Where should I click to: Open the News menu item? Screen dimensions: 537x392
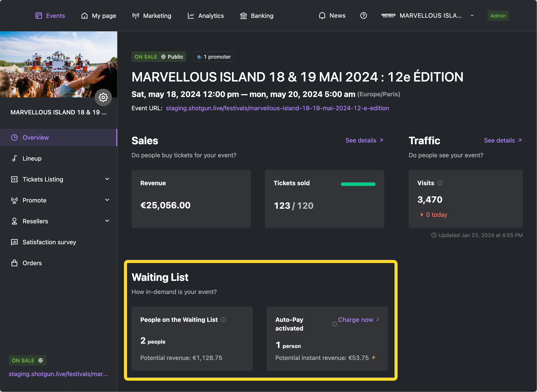click(x=332, y=16)
